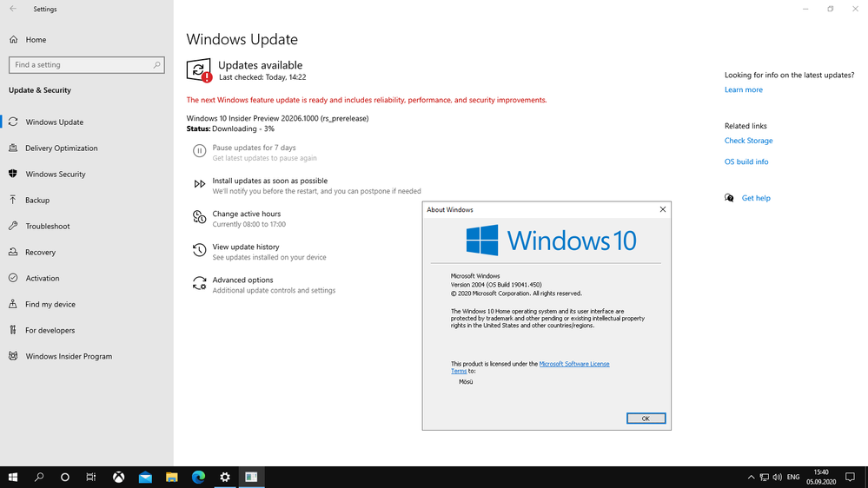
Task: Click the Windows Security shield icon
Action: coord(13,174)
